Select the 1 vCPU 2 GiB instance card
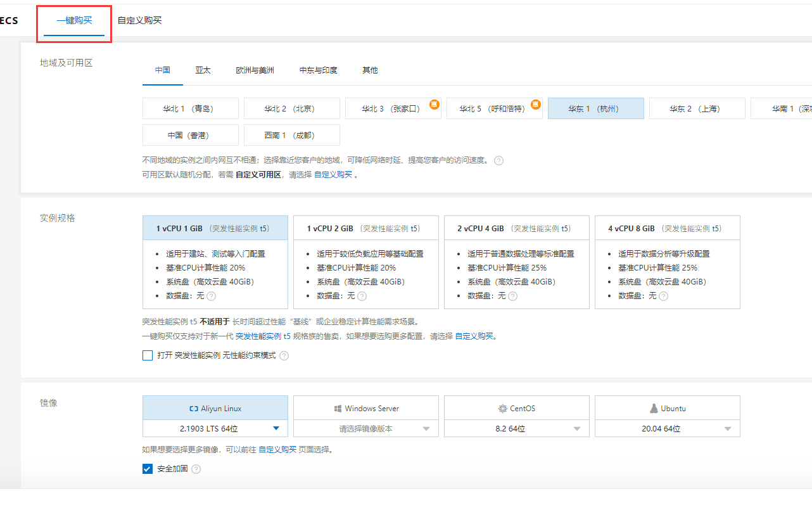The image size is (812, 510). pyautogui.click(x=366, y=262)
